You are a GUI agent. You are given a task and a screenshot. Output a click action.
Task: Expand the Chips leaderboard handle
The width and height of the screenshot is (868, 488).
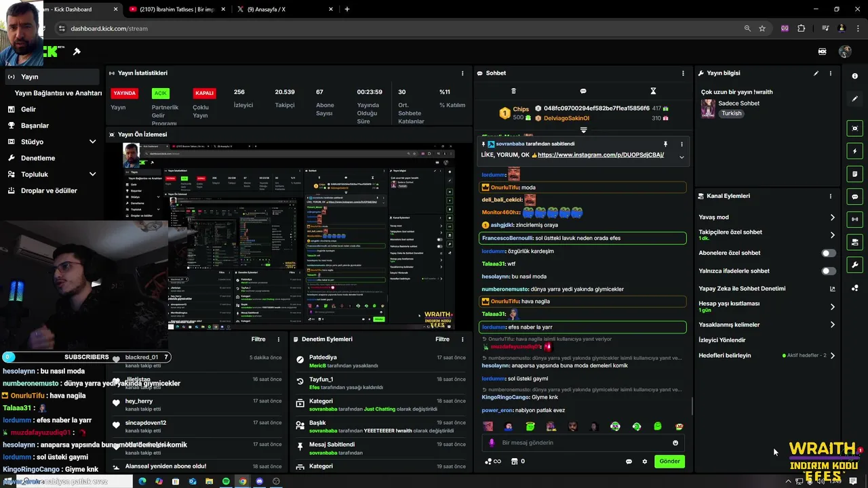pos(583,129)
